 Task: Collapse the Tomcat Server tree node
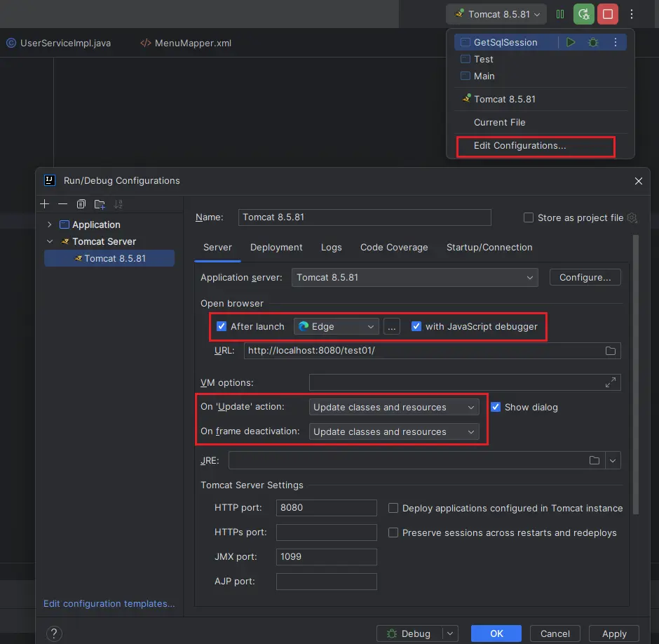click(50, 241)
